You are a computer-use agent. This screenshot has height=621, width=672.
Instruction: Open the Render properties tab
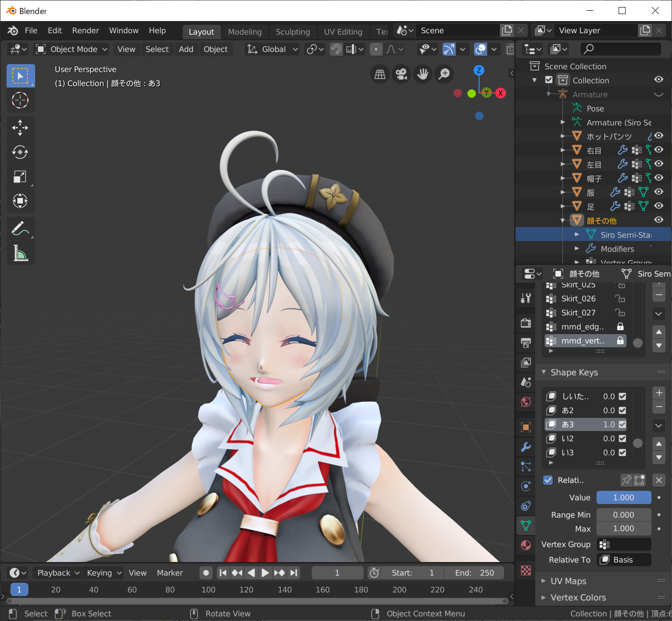coord(526,323)
